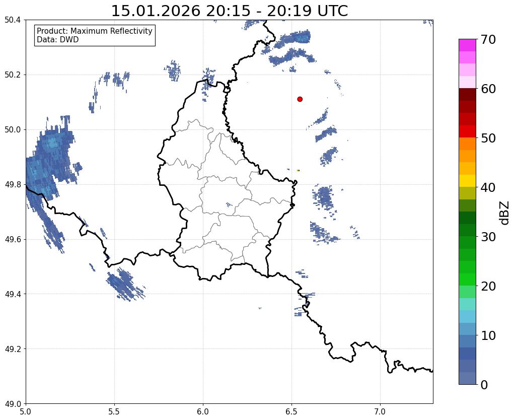The height and width of the screenshot is (420, 515).
Task: Select the 'Product: Maximum Reflectivity' legend text
Action: coord(95,31)
